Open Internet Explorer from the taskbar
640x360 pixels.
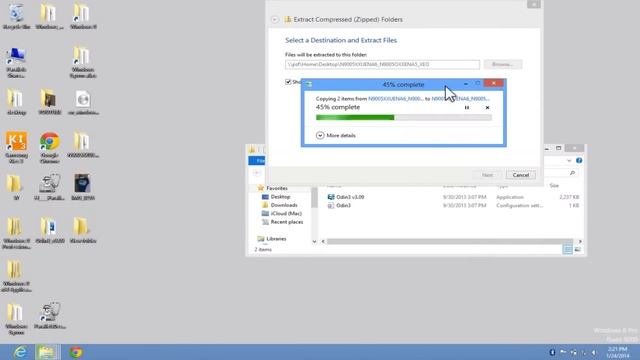click(x=20, y=352)
